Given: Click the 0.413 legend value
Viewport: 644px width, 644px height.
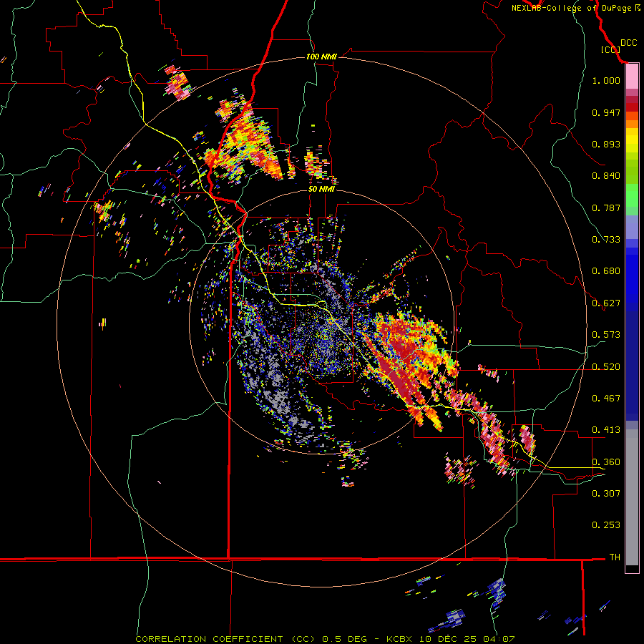Looking at the screenshot, I should pyautogui.click(x=606, y=430).
